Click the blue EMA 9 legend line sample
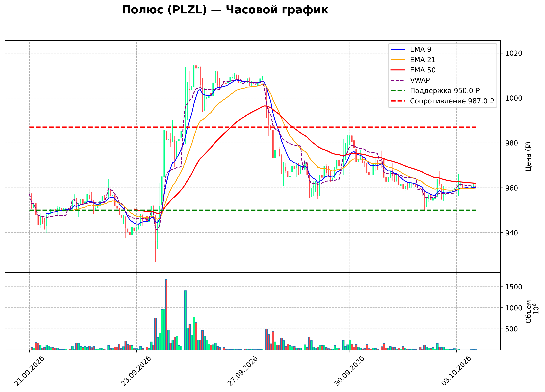 pos(398,49)
